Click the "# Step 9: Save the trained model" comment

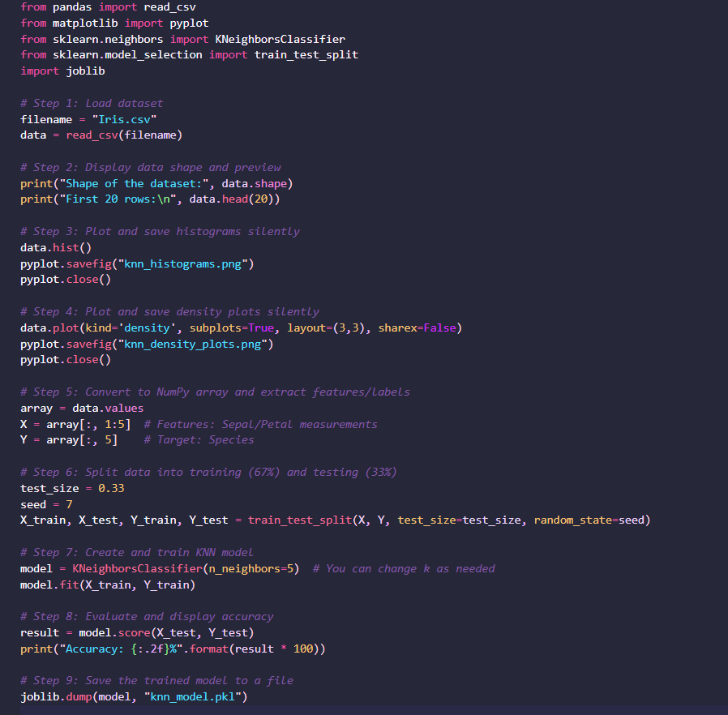[x=156, y=681]
